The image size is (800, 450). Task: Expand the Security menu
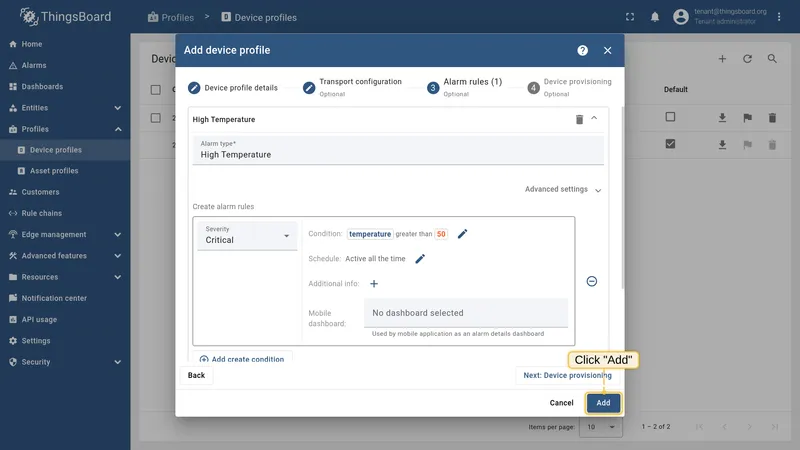coord(65,362)
